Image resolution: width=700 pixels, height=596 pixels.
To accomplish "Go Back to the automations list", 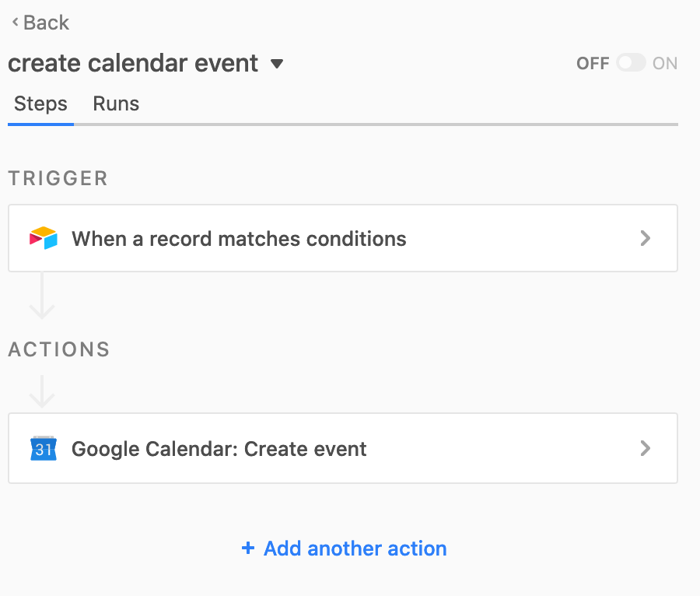I will tap(40, 23).
